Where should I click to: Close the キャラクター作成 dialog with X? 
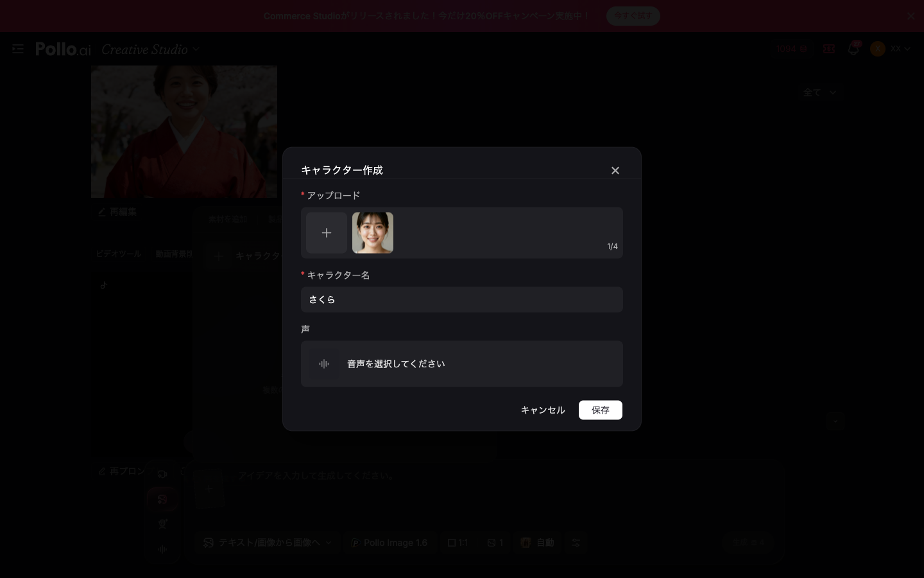[615, 170]
